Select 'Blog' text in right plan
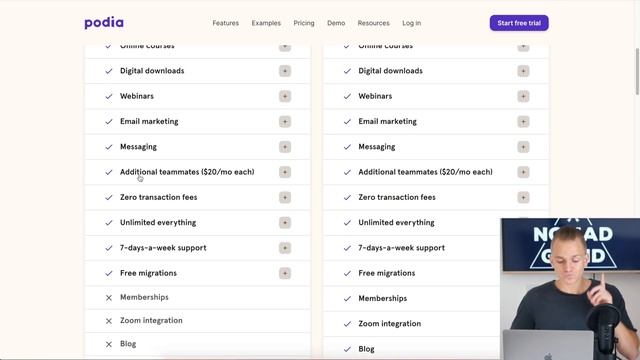640x360 pixels. tap(366, 349)
